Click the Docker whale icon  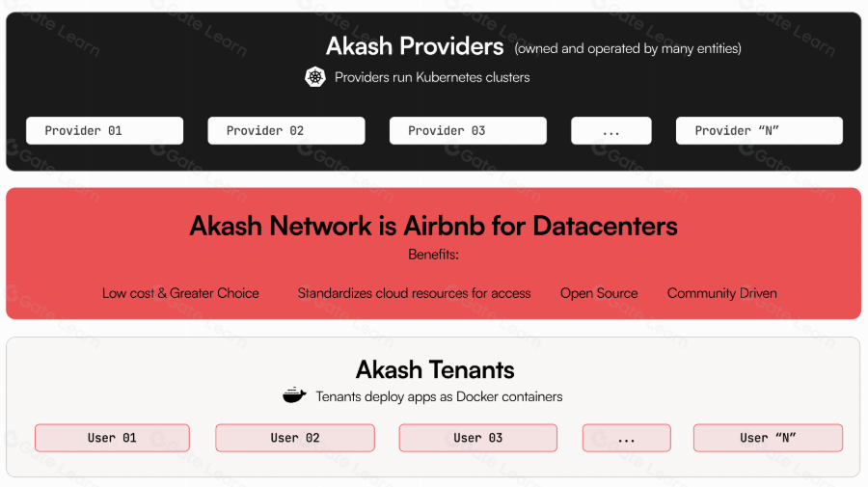(294, 395)
